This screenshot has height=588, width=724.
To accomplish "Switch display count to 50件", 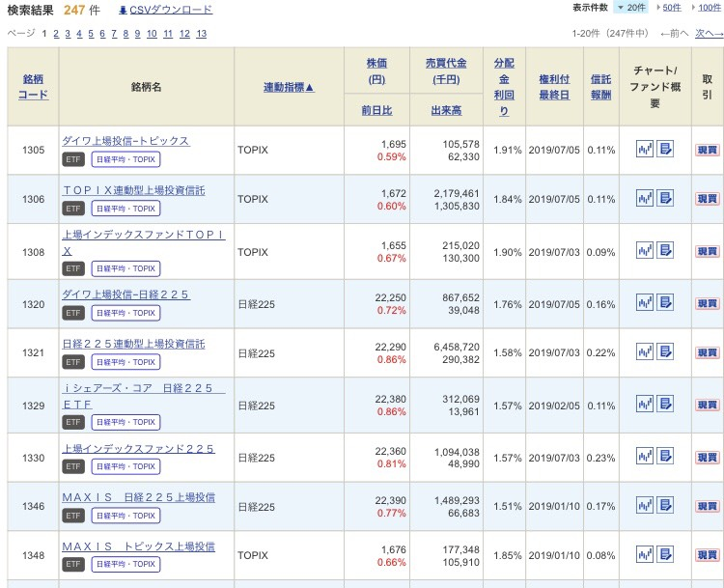I will [x=671, y=8].
